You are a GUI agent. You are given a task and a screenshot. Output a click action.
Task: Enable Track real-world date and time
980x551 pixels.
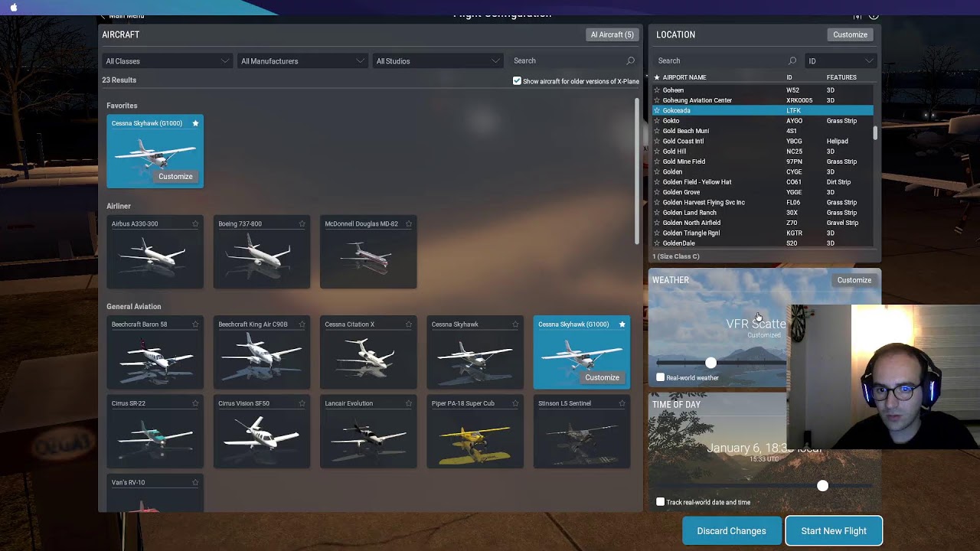tap(661, 502)
